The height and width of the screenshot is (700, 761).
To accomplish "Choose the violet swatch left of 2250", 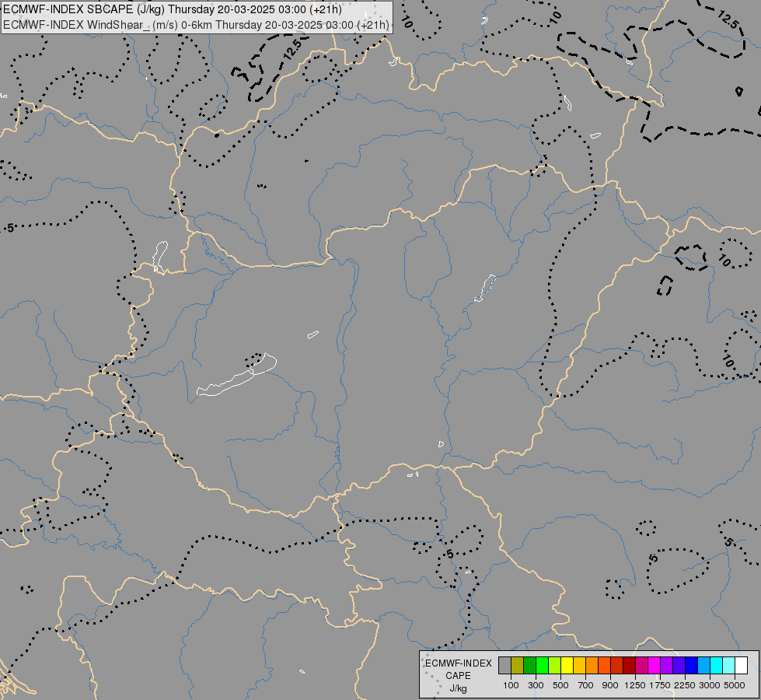I will tap(679, 665).
